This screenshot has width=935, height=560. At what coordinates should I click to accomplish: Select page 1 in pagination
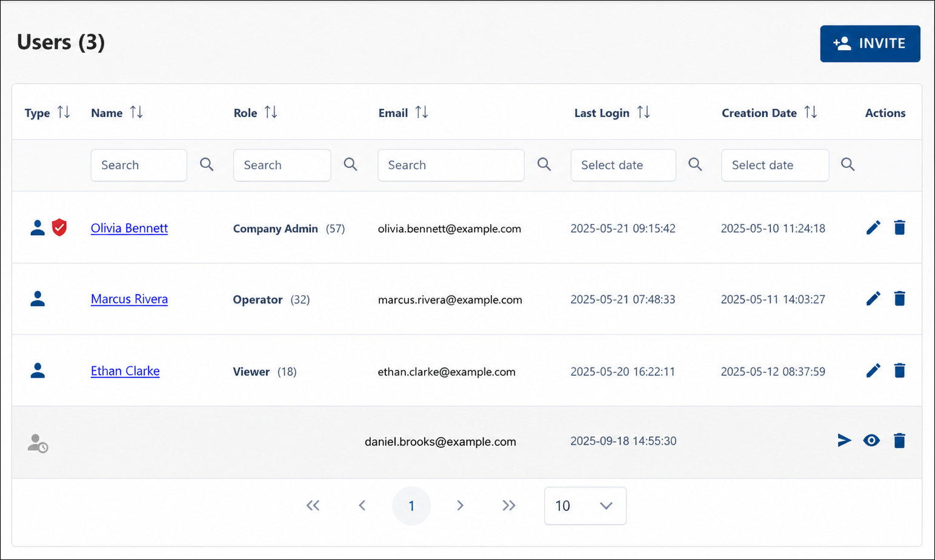411,506
